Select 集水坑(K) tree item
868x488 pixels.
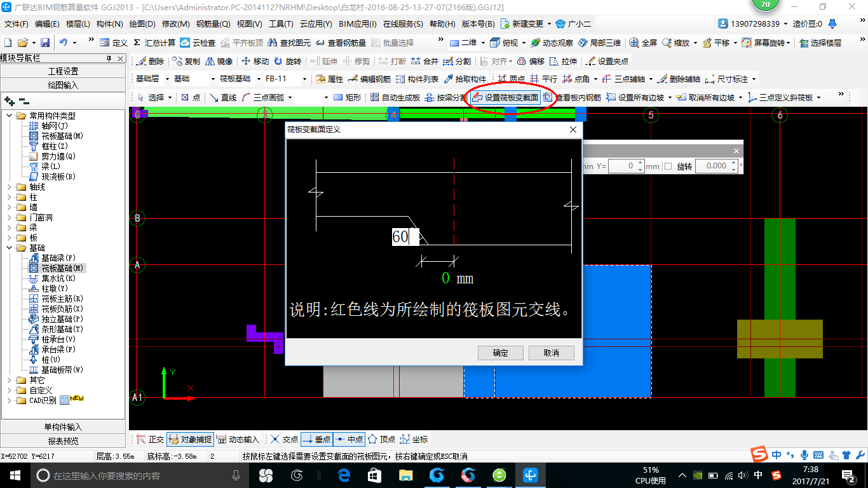[x=58, y=278]
